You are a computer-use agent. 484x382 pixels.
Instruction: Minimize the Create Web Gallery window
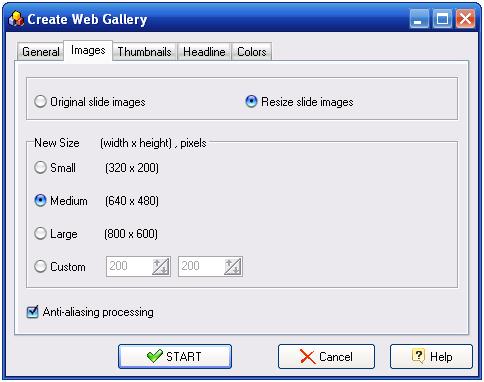pyautogui.click(x=419, y=19)
